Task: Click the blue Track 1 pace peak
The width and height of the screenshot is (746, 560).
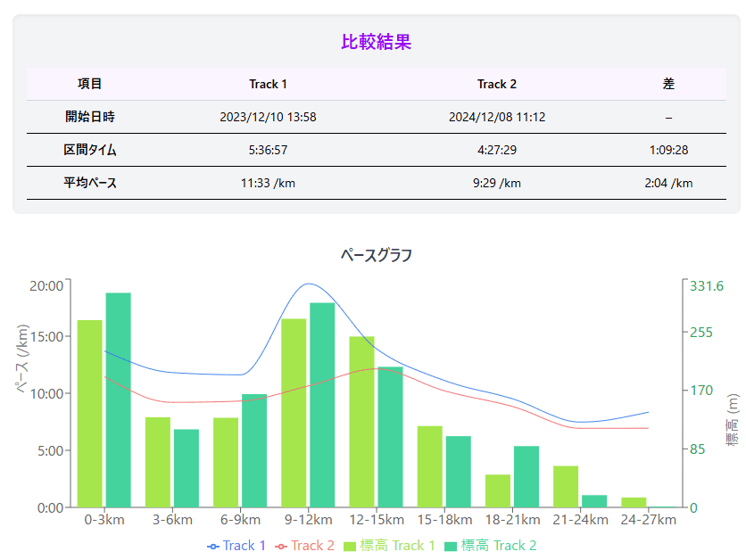Action: [308, 284]
